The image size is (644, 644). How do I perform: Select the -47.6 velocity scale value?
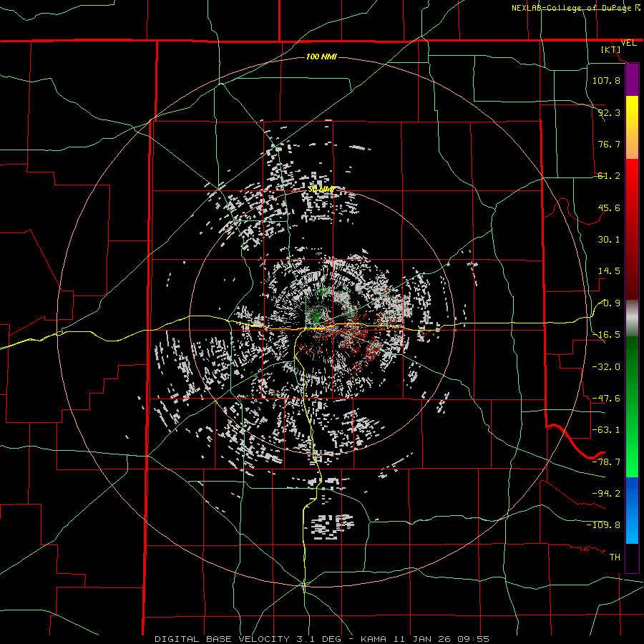pyautogui.click(x=606, y=399)
